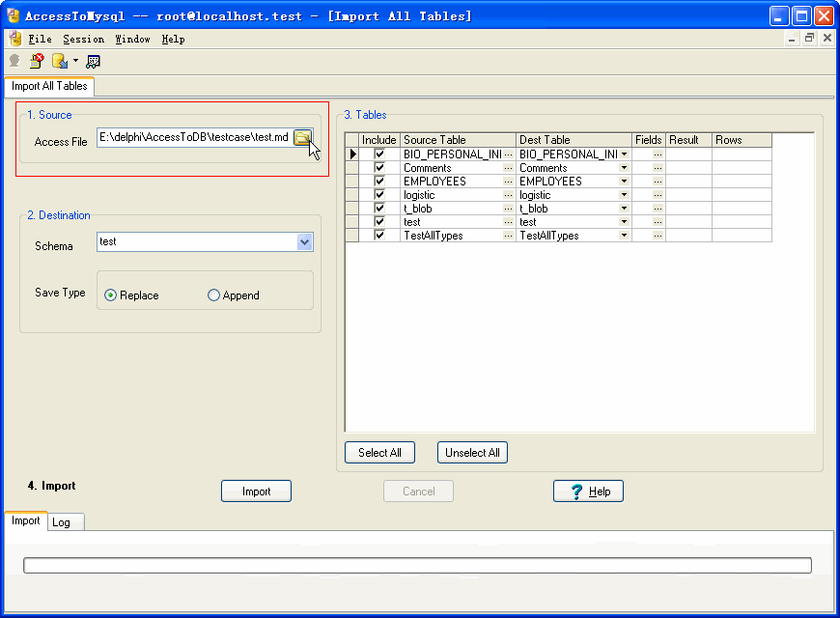
Task: Open source table browse for Comments row
Action: (x=508, y=168)
